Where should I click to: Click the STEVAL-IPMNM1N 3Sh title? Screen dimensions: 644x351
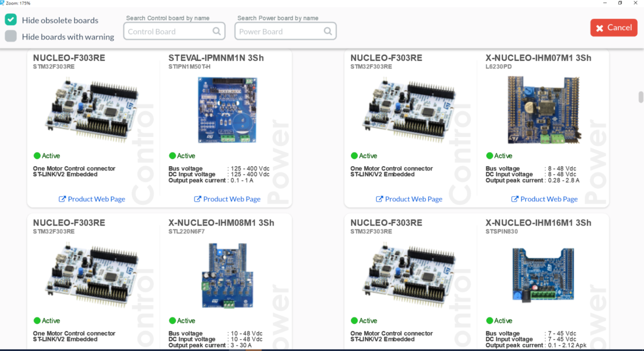(x=216, y=58)
